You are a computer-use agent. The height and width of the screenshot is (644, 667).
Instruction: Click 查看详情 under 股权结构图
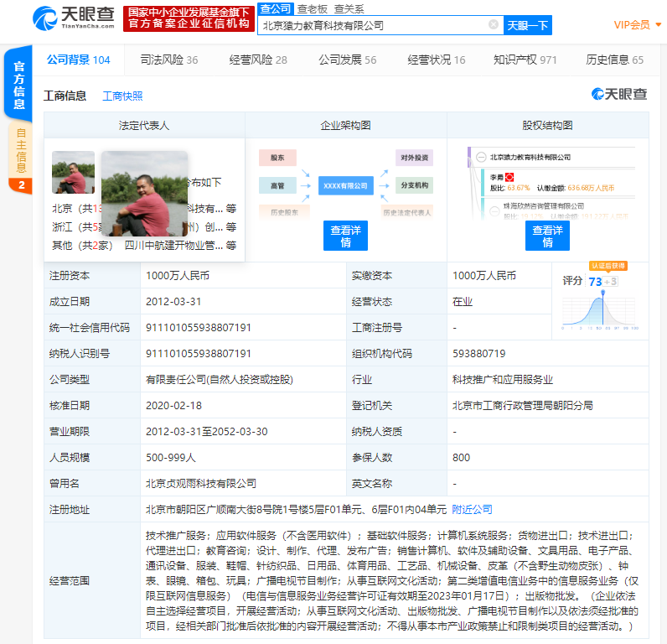(x=547, y=236)
